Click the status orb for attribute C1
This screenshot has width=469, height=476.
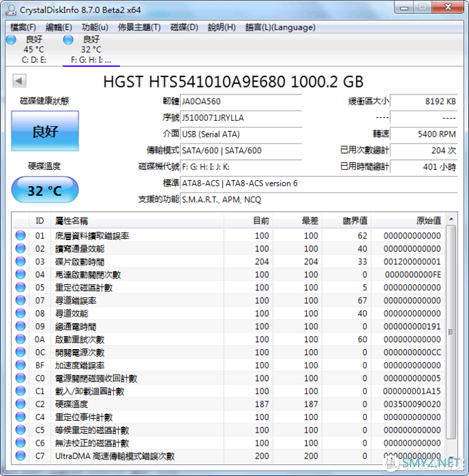coord(21,391)
